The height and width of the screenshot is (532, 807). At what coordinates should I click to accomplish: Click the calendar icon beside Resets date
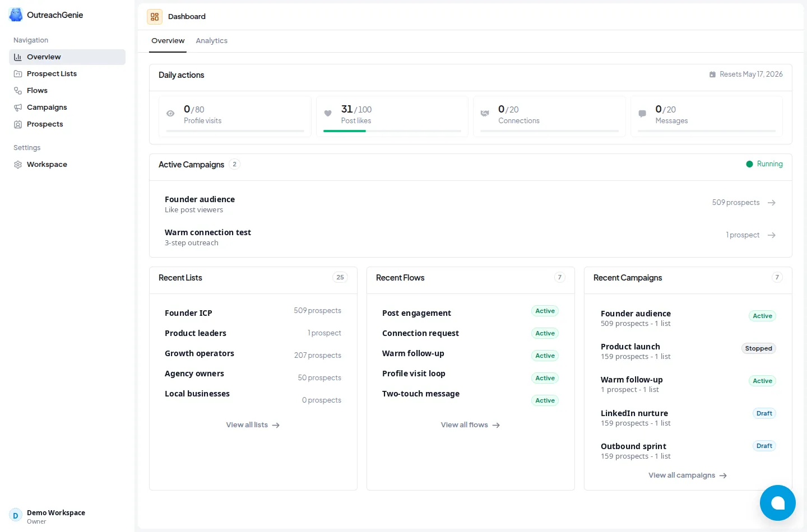pos(712,74)
